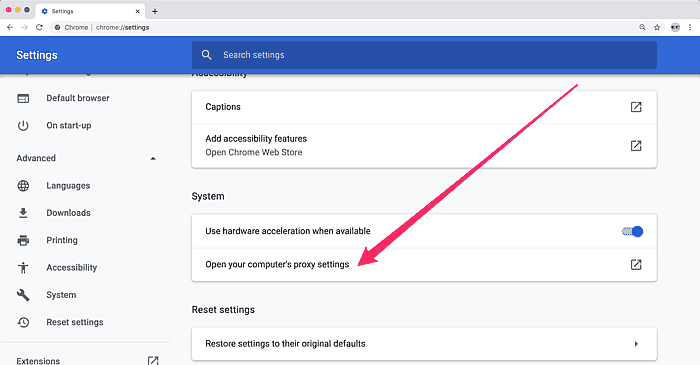Click the Reset settings section heading
700x365 pixels.
pos(223,310)
